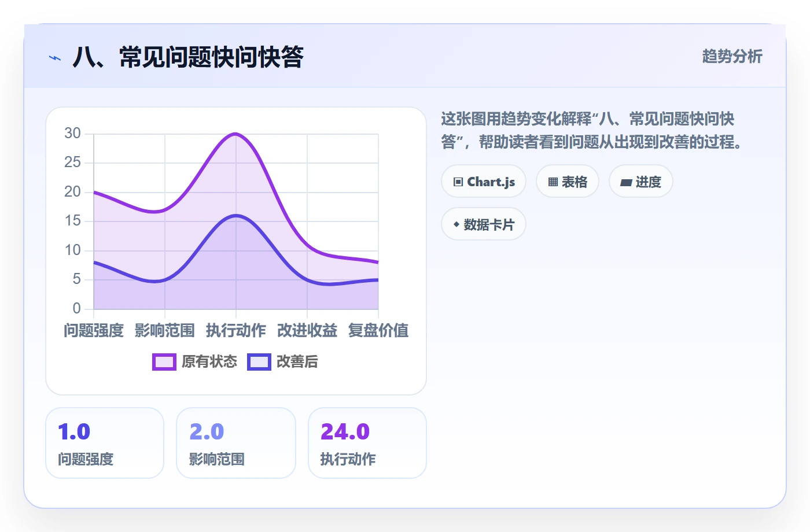Select the Chart.js tag
The image size is (810, 532).
tap(484, 182)
